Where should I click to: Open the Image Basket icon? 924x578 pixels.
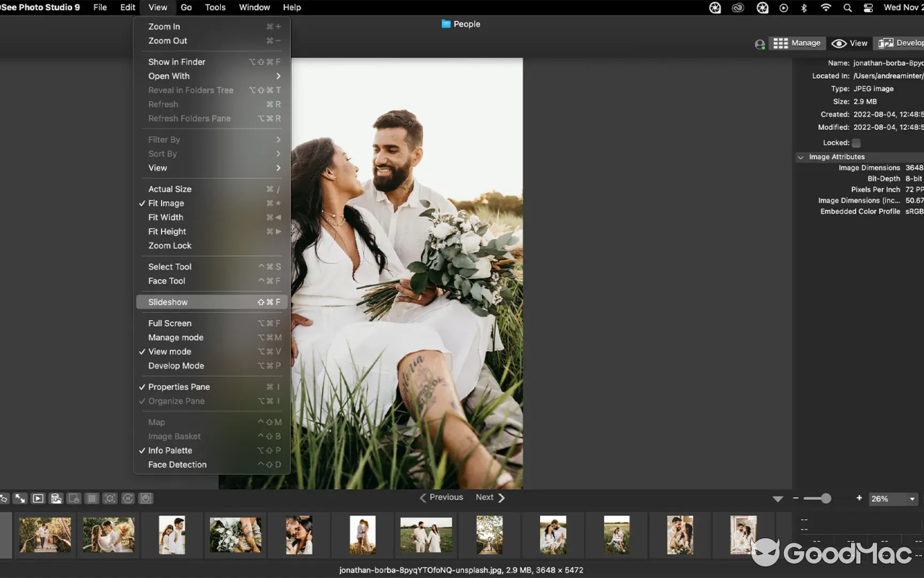tap(56, 498)
